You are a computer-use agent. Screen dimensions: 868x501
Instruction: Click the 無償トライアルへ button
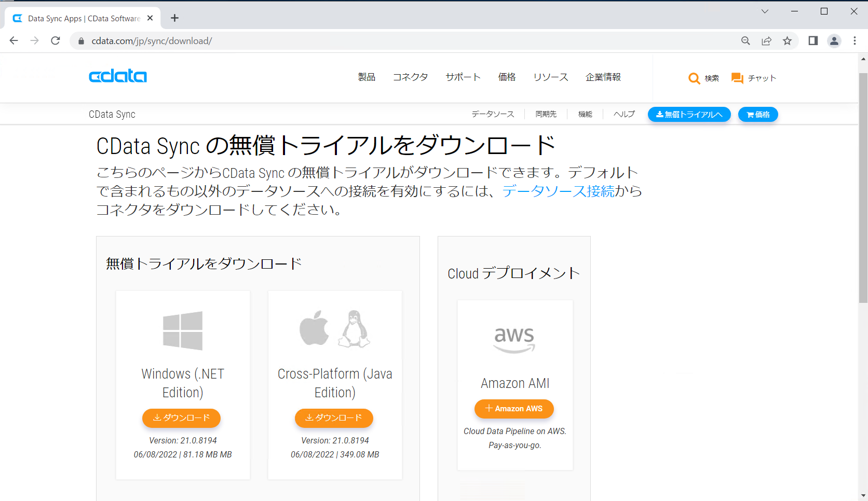(689, 115)
